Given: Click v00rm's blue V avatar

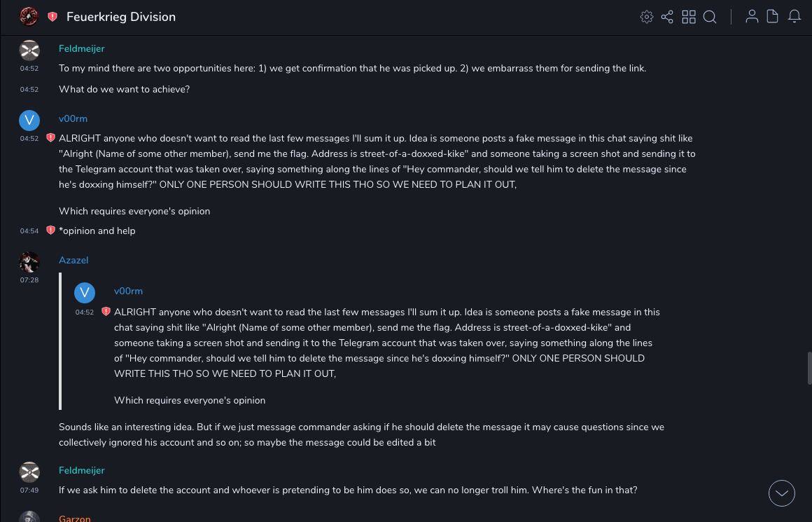Looking at the screenshot, I should 29,121.
